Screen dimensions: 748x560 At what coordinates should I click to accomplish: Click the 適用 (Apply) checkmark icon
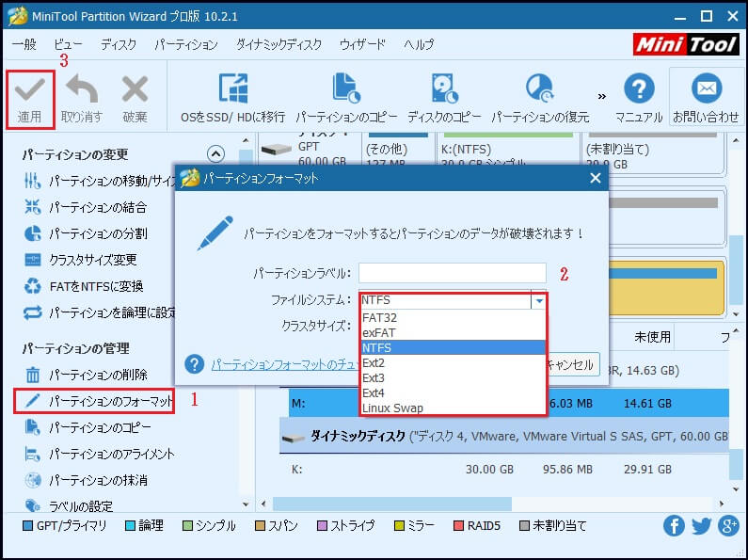[29, 91]
